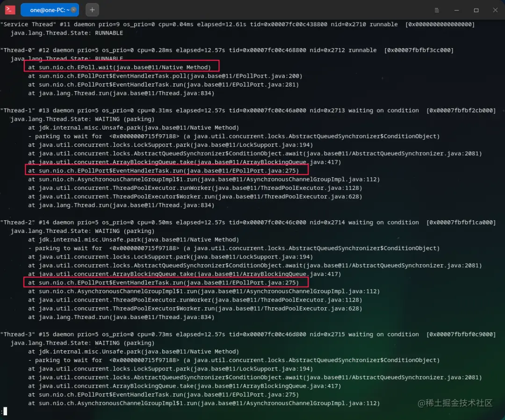This screenshot has height=420, width=505.
Task: Click the sun.nio.ch.EPoll.wait Native Method line
Action: pyautogui.click(x=119, y=67)
